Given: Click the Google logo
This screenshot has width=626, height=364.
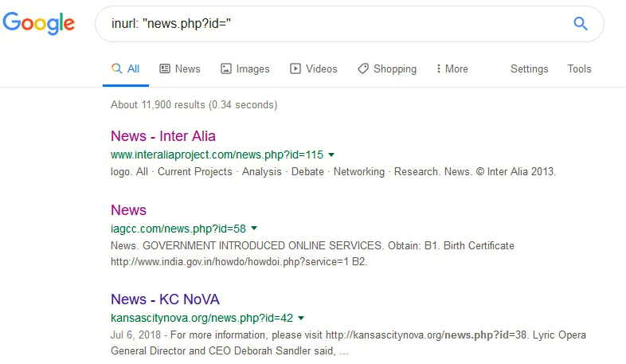Looking at the screenshot, I should tap(39, 23).
